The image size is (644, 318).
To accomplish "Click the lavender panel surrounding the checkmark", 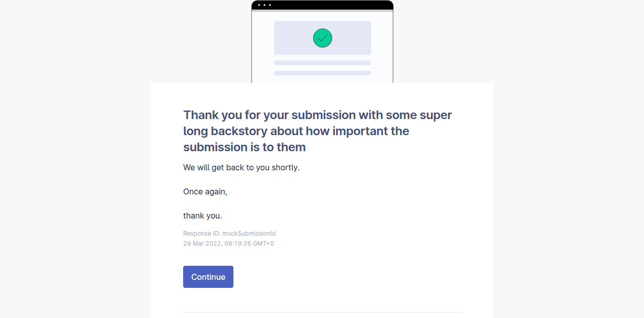I will 323,38.
